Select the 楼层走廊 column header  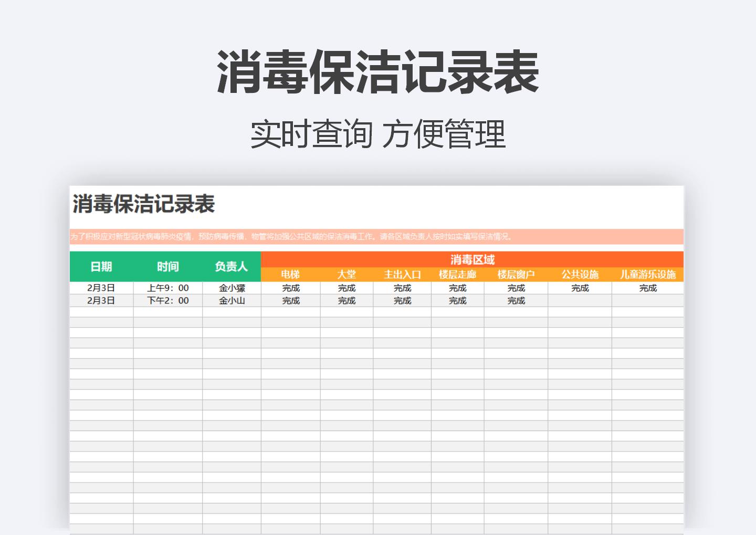pos(458,274)
